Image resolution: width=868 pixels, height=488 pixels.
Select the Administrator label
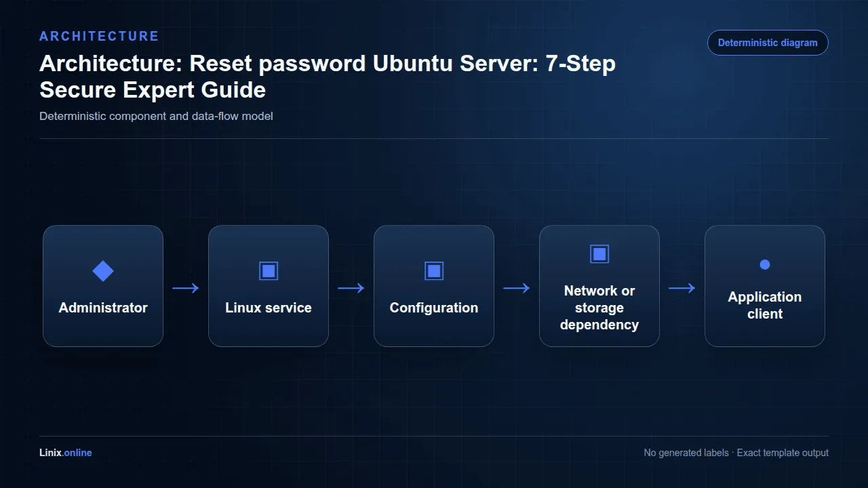(103, 308)
